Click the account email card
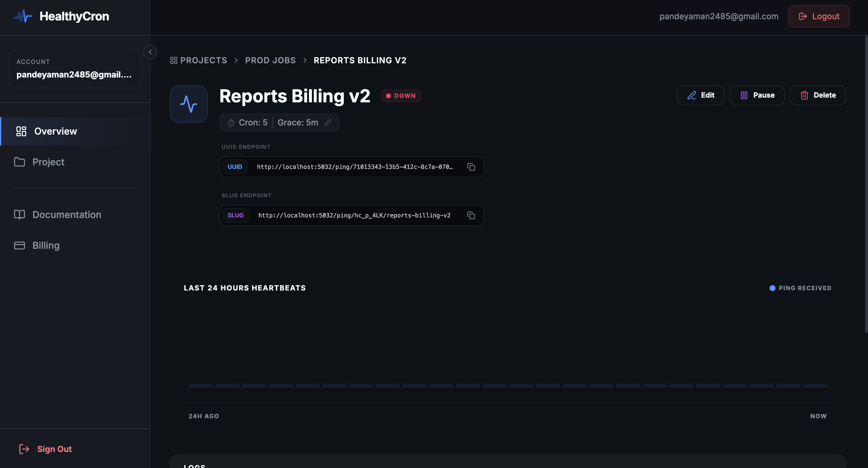 (x=75, y=69)
